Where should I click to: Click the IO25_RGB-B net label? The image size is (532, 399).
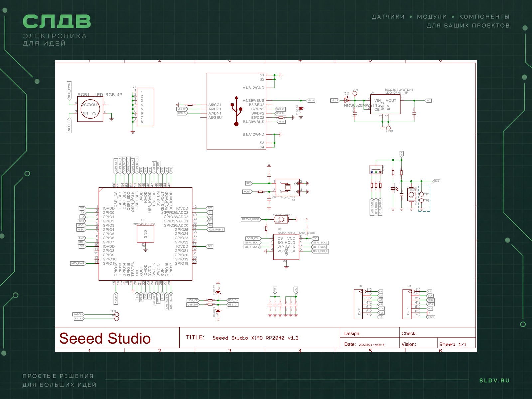216,230
